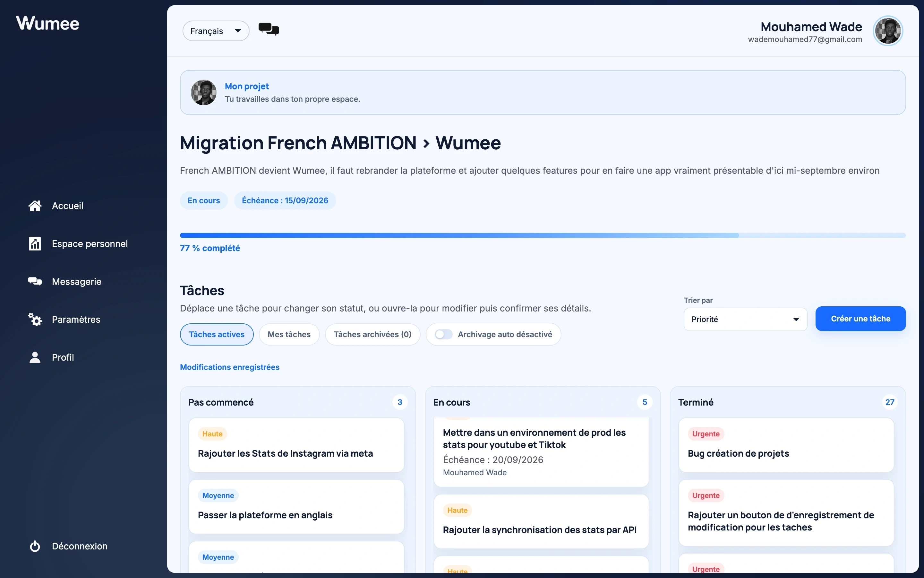Open the Français language dropdown
924x578 pixels.
[216, 31]
